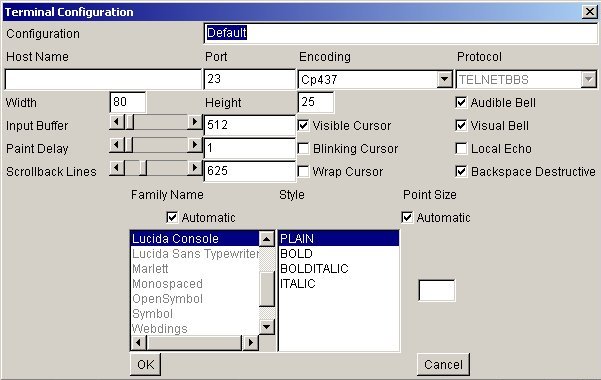
Task: Click the Width field showing 80
Action: [x=127, y=102]
